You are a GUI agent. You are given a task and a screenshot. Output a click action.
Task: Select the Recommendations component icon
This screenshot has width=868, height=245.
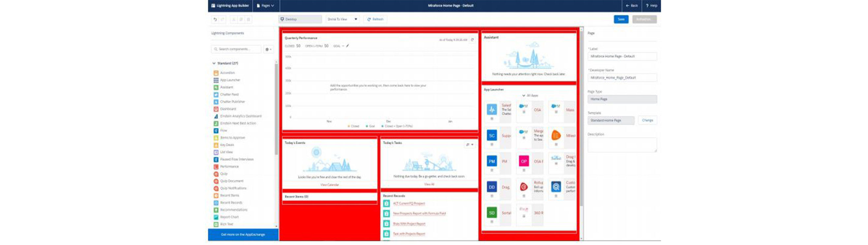click(216, 210)
